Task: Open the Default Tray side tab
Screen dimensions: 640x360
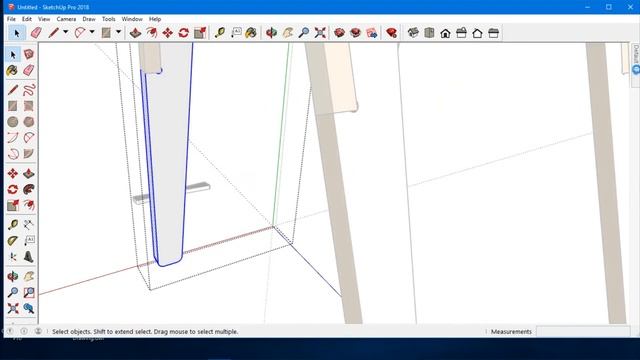Action: click(636, 64)
